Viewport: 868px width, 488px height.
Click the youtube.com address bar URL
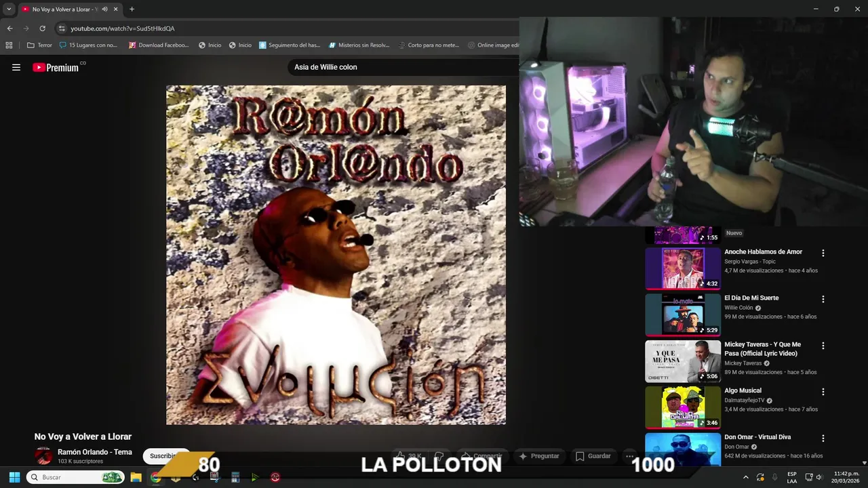[x=123, y=28]
